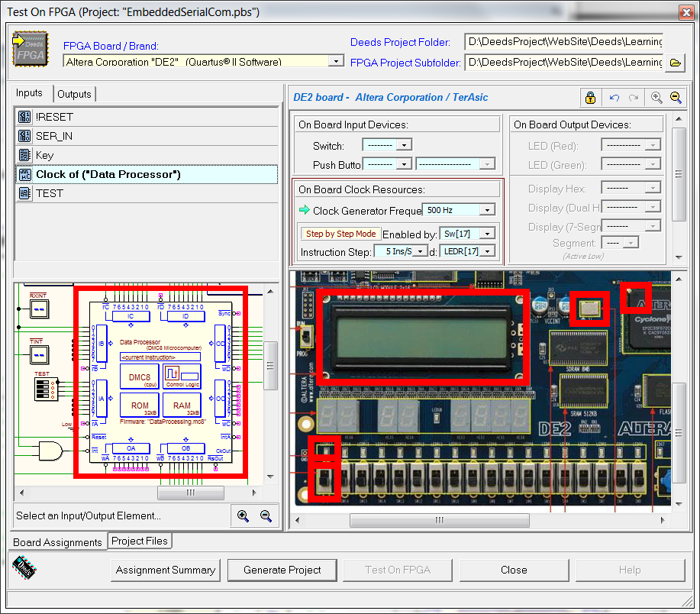
Task: Click the green arrow beside Clock Generator Frequency
Action: click(305, 209)
